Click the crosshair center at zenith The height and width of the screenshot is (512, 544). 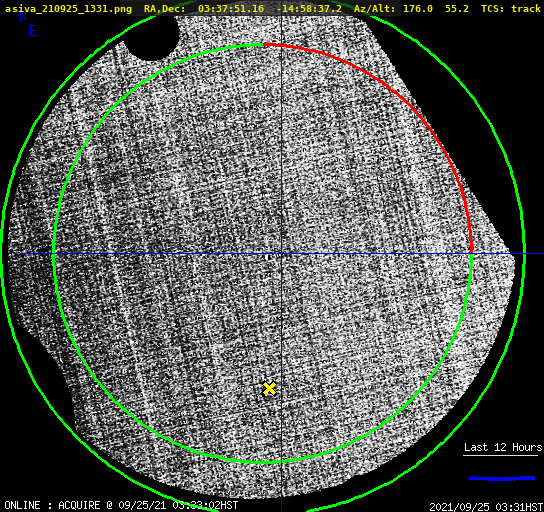click(281, 254)
